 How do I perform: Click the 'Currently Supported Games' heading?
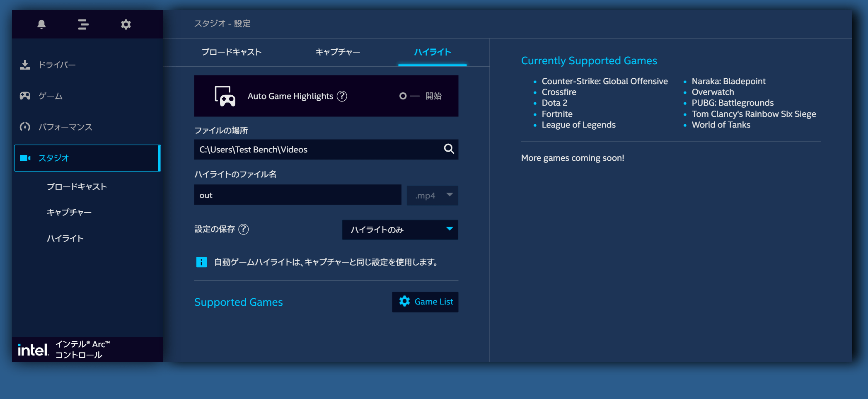(589, 61)
